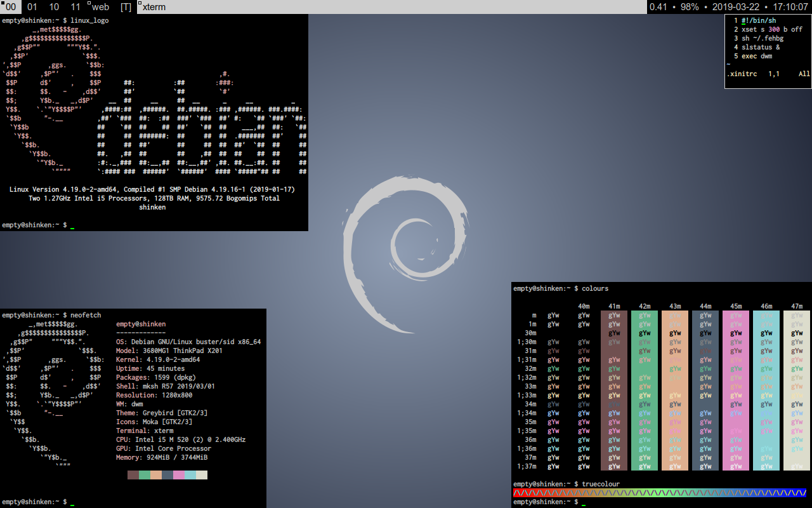The width and height of the screenshot is (812, 508).
Task: Select the cream neofetch colour block
Action: click(202, 475)
